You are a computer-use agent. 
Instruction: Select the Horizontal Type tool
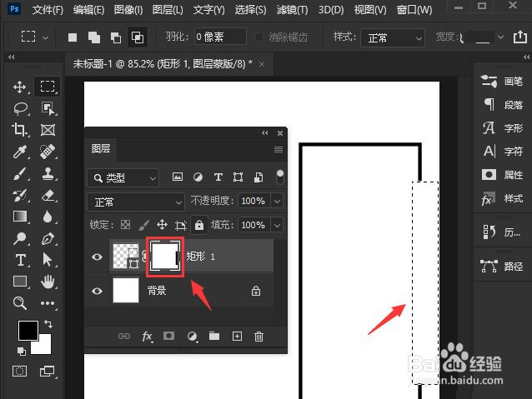(x=20, y=260)
